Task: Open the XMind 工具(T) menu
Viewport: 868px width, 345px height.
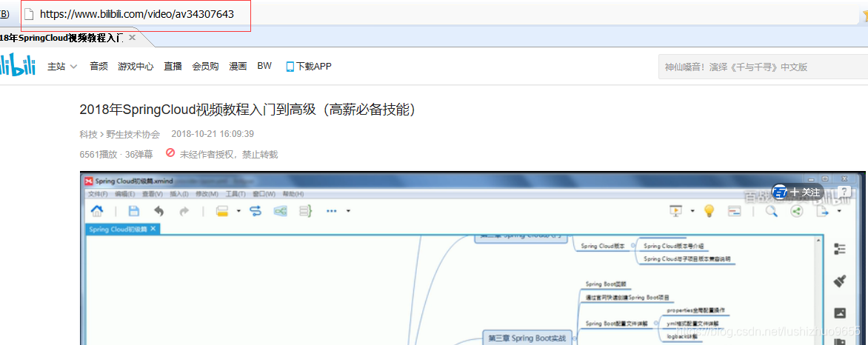Action: (x=236, y=195)
